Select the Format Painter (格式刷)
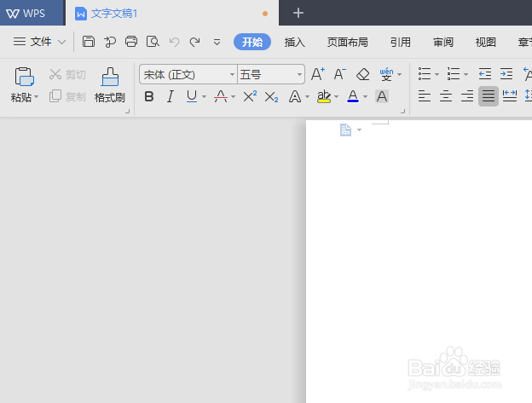 110,84
